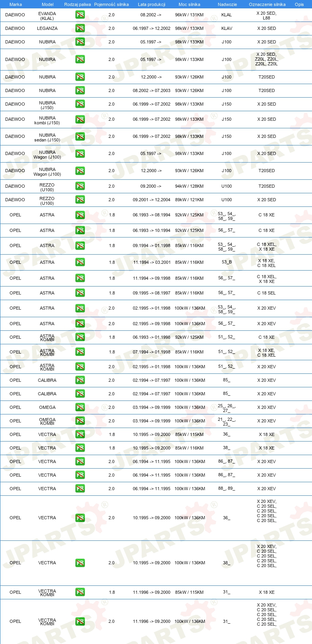Click the Oznaczenie silnika column header
Viewport: 312px width, 644px height.
(x=267, y=4)
